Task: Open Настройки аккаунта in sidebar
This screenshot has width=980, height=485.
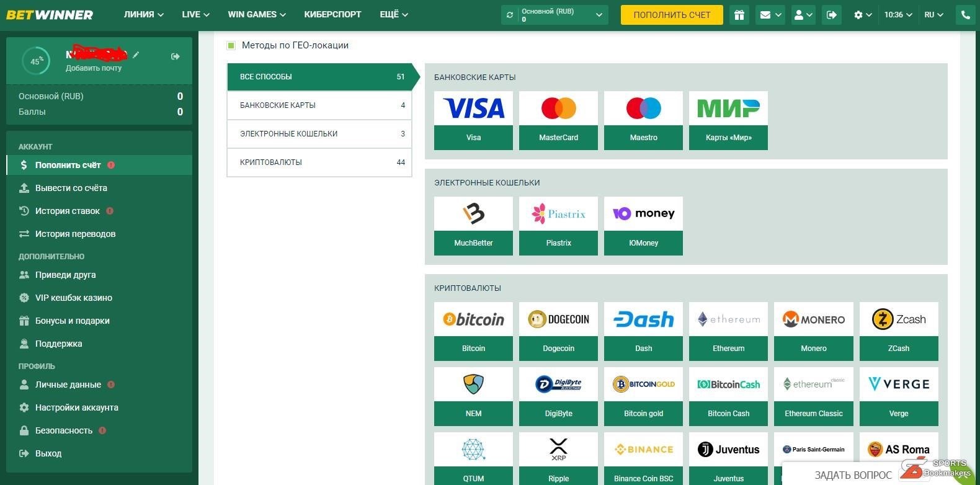Action: 99,407
